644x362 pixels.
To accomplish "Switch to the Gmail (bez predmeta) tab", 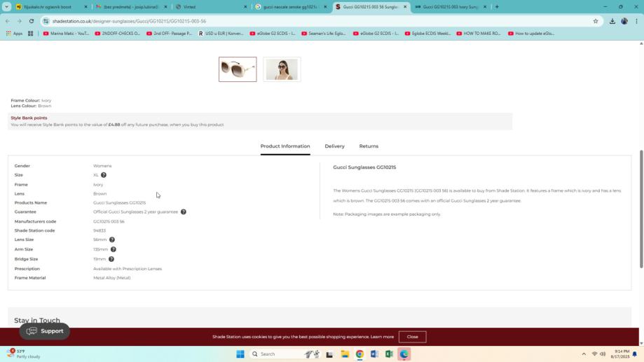I will pyautogui.click(x=130, y=6).
